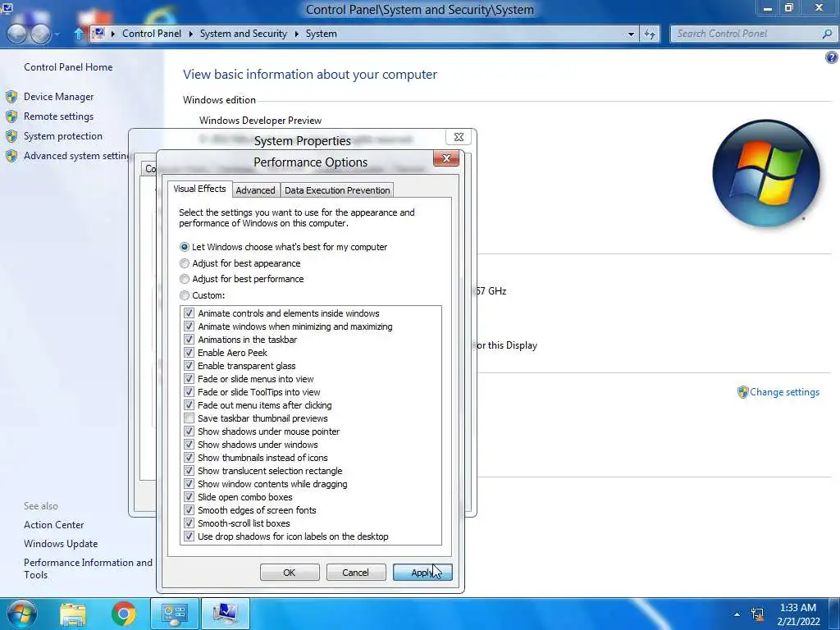Open the recent pages dropdown arrow

click(x=57, y=34)
